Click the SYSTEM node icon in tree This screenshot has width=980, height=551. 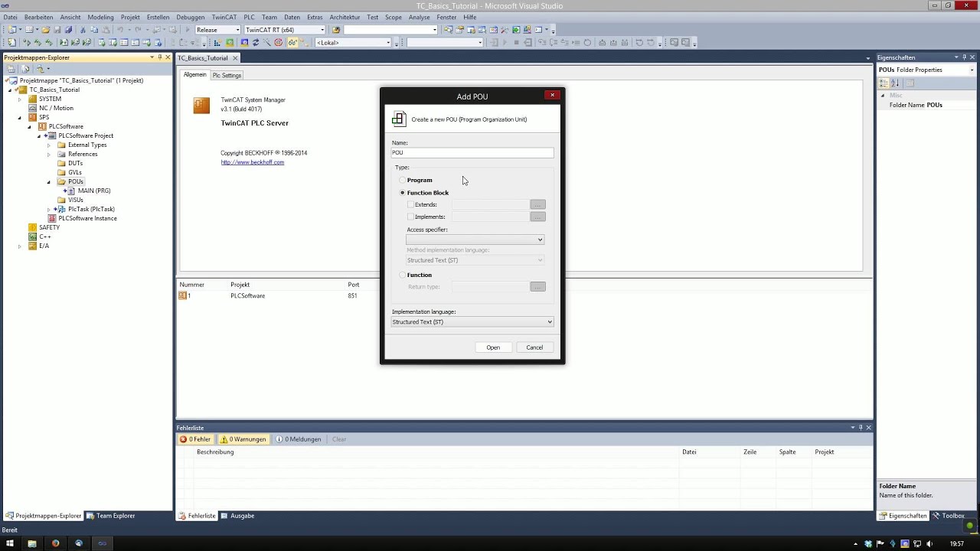click(x=32, y=99)
